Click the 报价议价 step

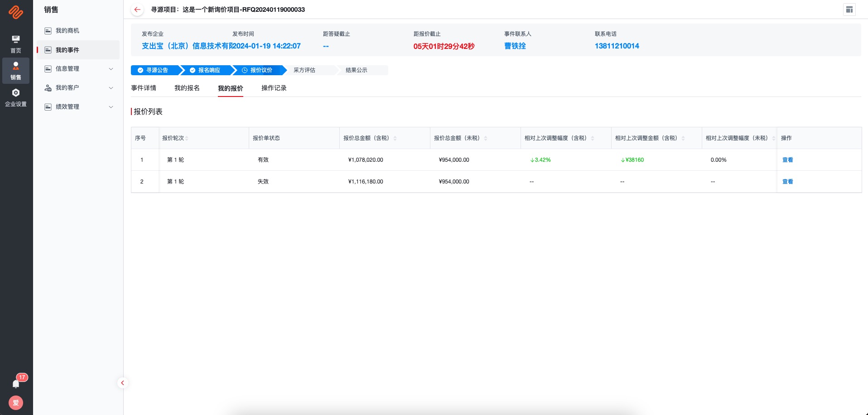[x=260, y=70]
